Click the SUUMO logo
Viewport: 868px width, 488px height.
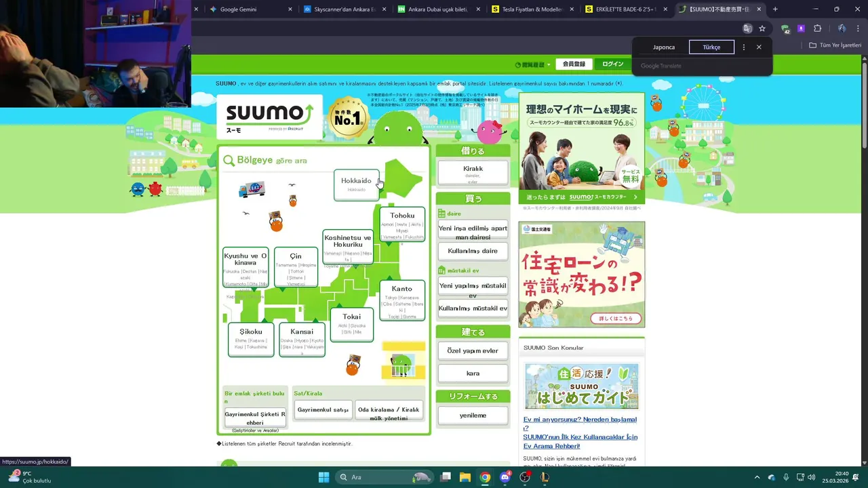pyautogui.click(x=269, y=116)
